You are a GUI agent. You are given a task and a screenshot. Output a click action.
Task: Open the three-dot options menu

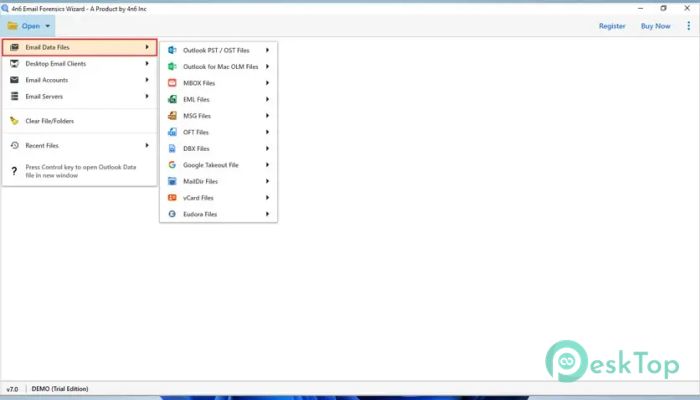click(688, 26)
